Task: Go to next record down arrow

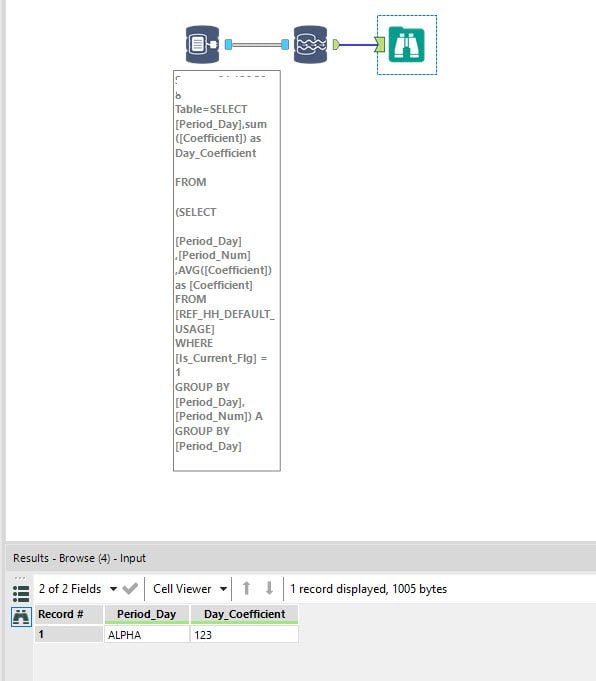Action: tap(269, 588)
